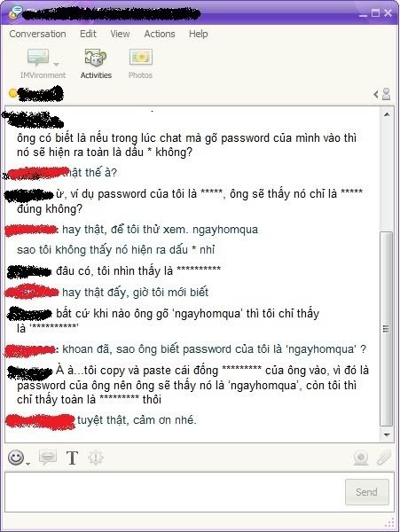This screenshot has height=532, width=400.
Task: Expand the IMVironment dropdown arrow
Action: [56, 64]
